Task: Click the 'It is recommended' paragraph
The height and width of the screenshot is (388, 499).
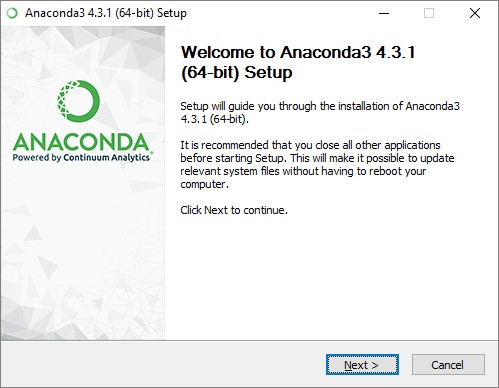Action: click(x=317, y=164)
